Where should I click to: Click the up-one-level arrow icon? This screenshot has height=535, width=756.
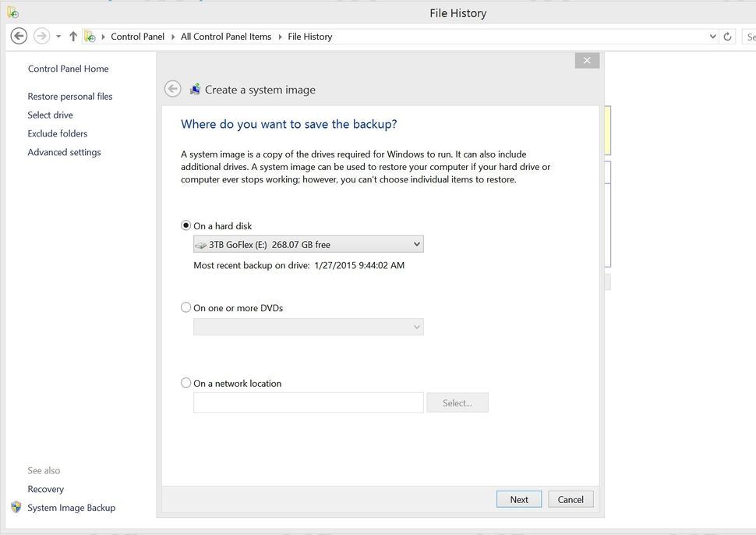pyautogui.click(x=73, y=36)
